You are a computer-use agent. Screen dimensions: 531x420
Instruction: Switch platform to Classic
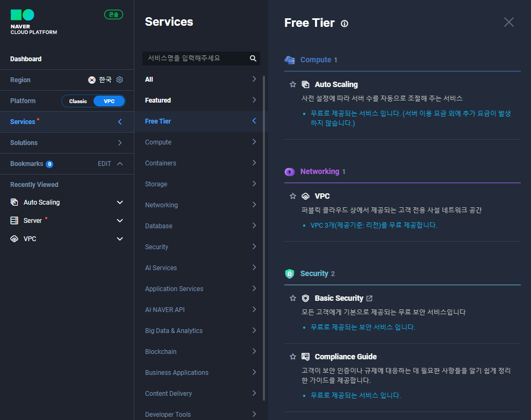(78, 101)
